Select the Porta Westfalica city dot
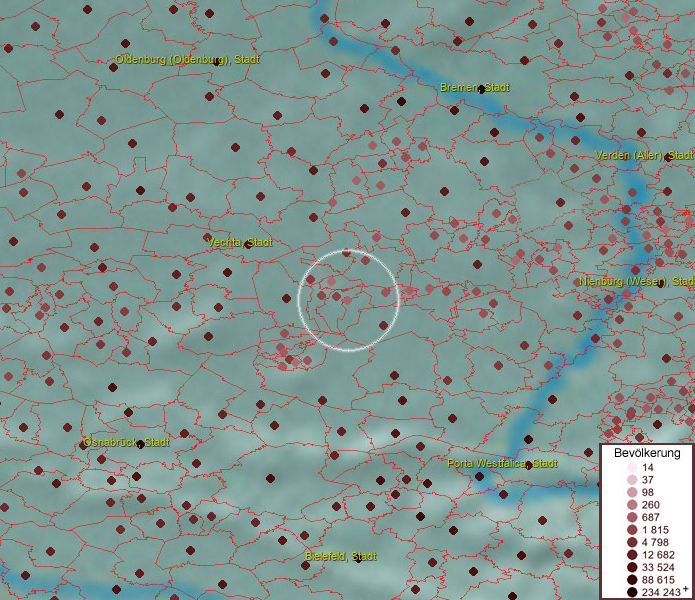Viewport: 695px width, 600px height. click(x=527, y=466)
